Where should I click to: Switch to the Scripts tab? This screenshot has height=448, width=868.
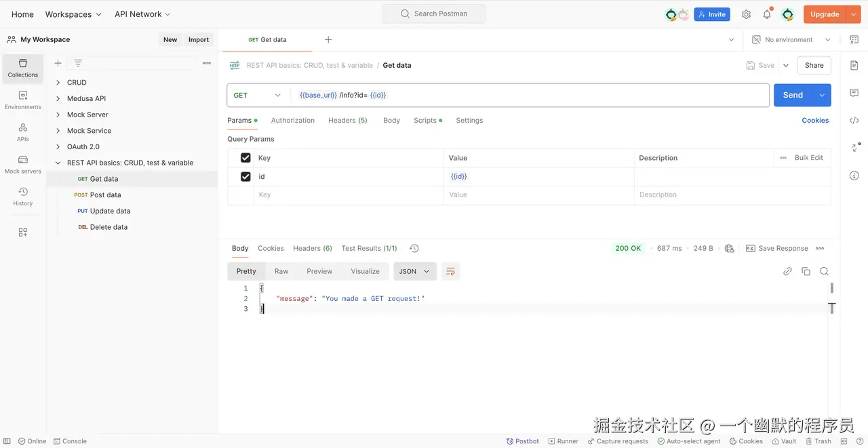pyautogui.click(x=427, y=121)
